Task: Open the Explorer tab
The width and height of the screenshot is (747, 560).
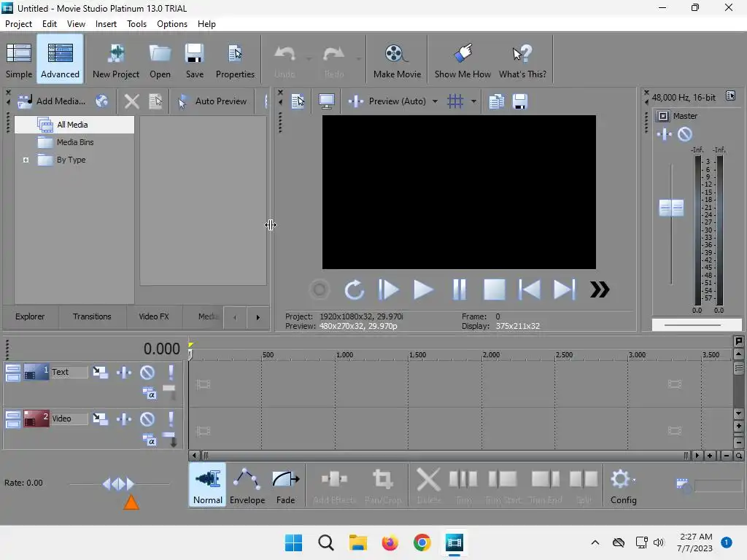Action: (x=29, y=316)
